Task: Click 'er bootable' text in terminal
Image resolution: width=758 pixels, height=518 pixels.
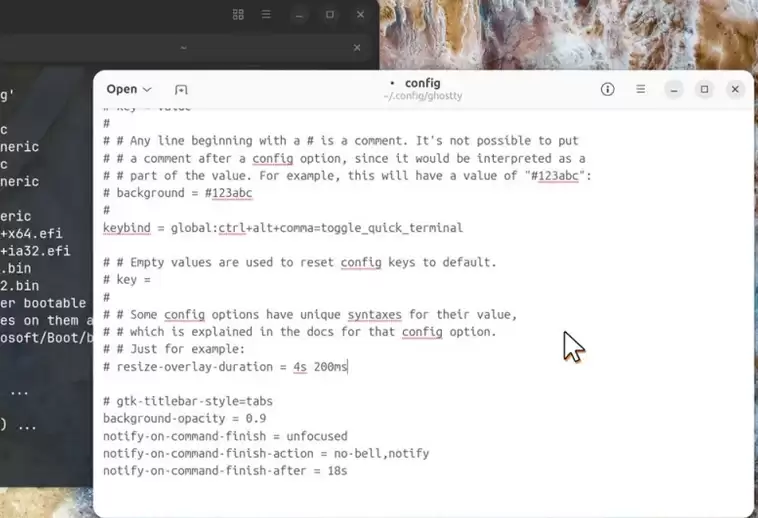Action: (x=43, y=303)
